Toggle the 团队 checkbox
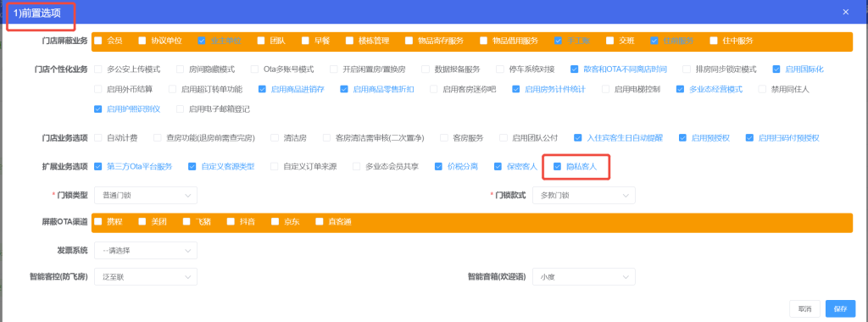 261,41
